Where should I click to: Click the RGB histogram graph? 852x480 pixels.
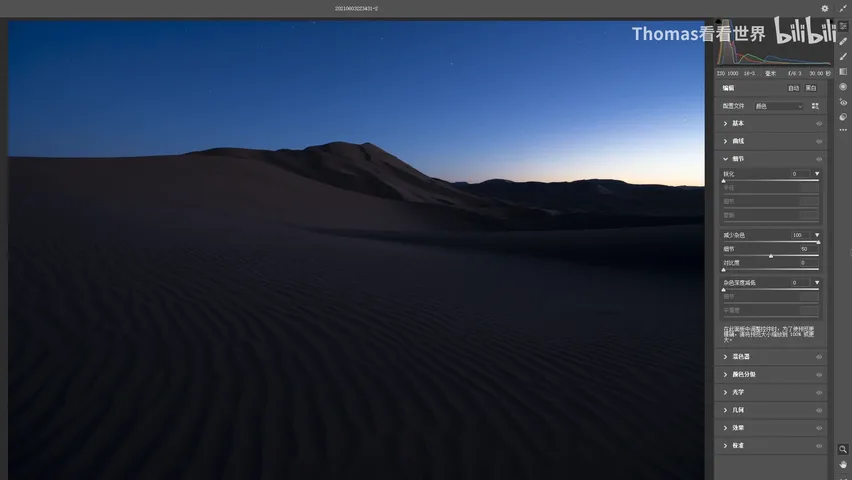(x=773, y=43)
